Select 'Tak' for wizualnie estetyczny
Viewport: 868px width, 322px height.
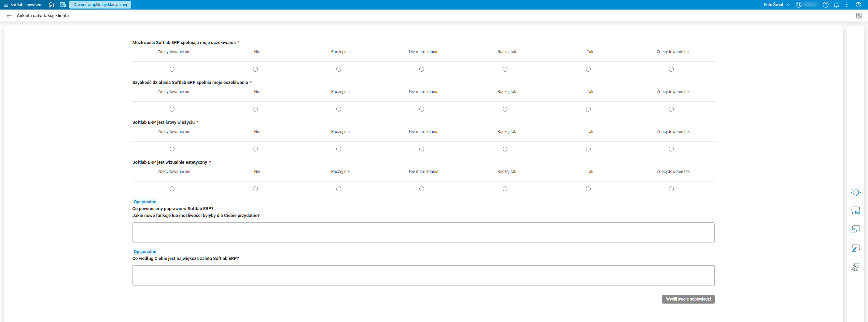[x=588, y=189]
